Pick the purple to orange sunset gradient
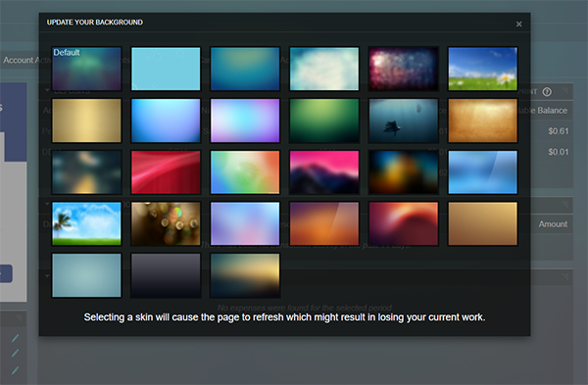This screenshot has height=385, width=588. pos(324,223)
